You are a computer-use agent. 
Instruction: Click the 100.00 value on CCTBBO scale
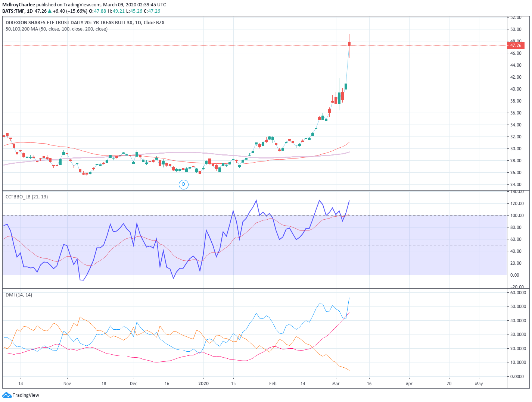click(517, 216)
